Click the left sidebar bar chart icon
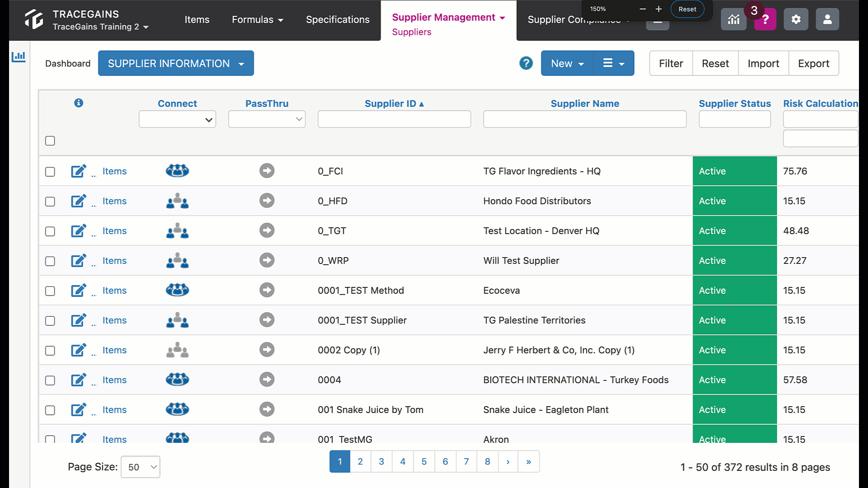The image size is (868, 488). [19, 56]
